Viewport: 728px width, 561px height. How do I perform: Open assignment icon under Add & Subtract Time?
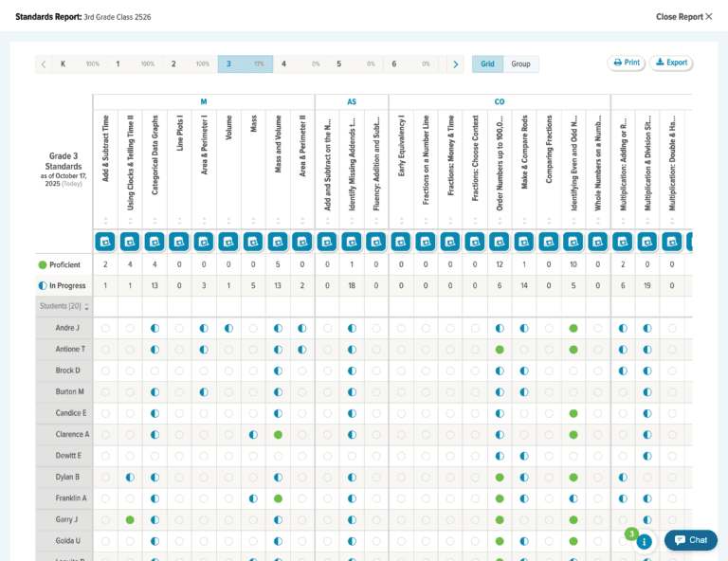point(105,242)
